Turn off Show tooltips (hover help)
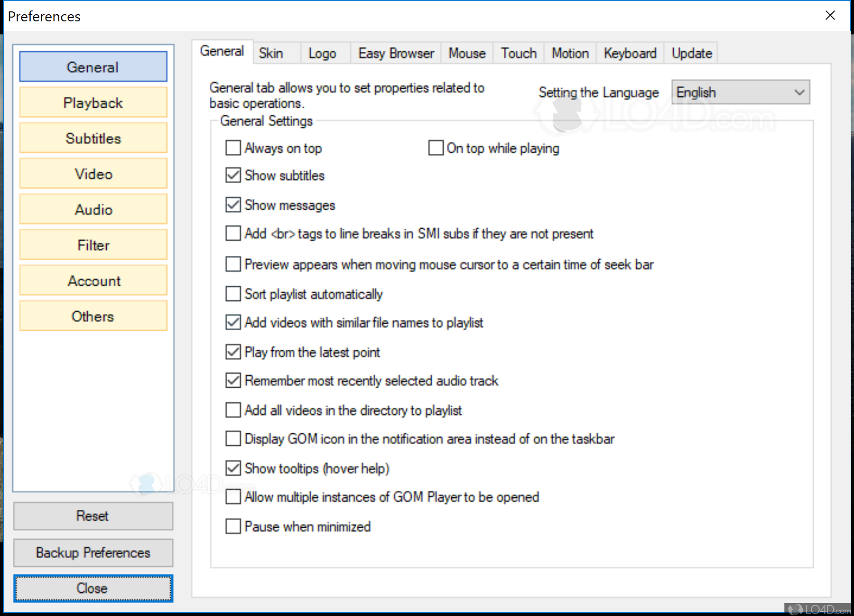This screenshot has width=854, height=616. point(233,468)
